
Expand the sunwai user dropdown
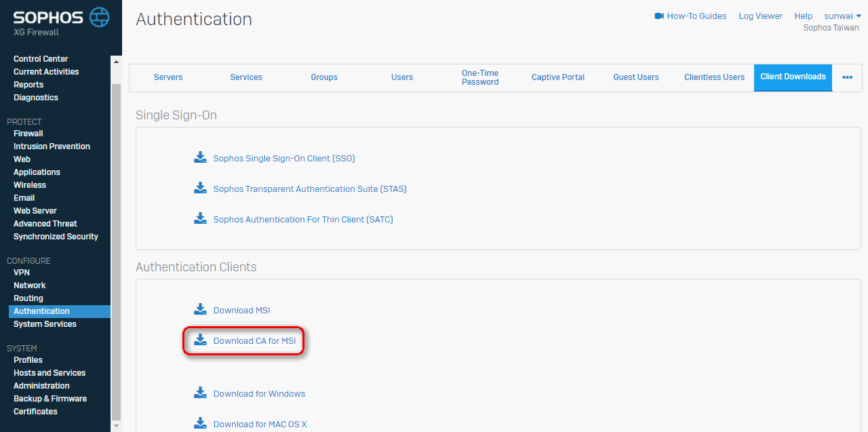(842, 16)
